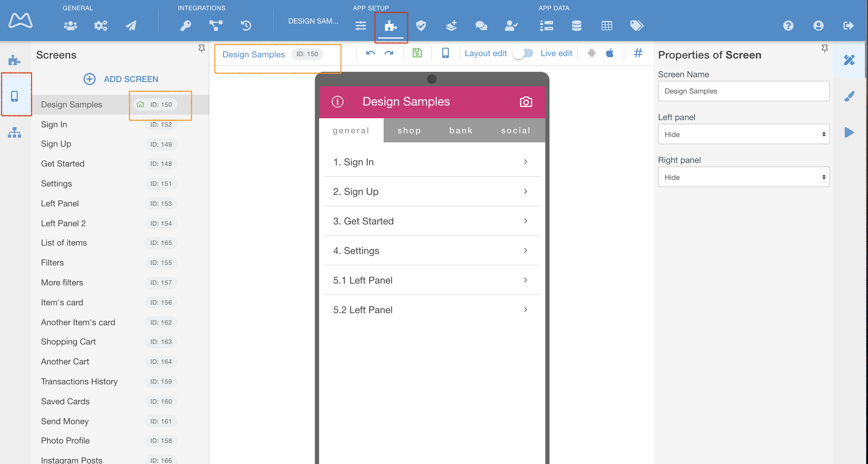Open the database icon under App Data
This screenshot has width=868, height=464.
[x=577, y=26]
